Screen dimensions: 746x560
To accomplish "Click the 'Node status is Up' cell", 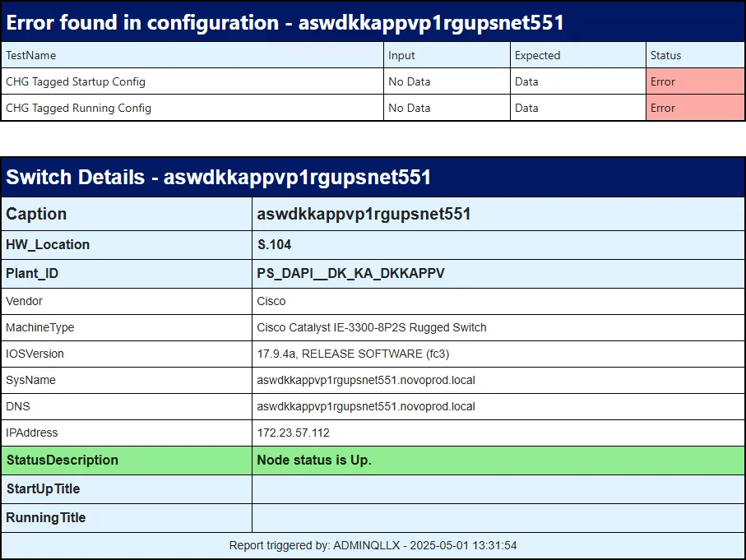I will [x=314, y=460].
